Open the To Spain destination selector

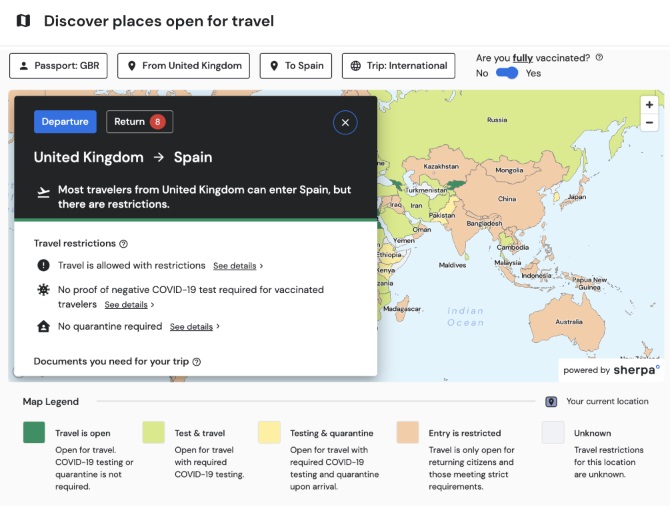point(296,66)
